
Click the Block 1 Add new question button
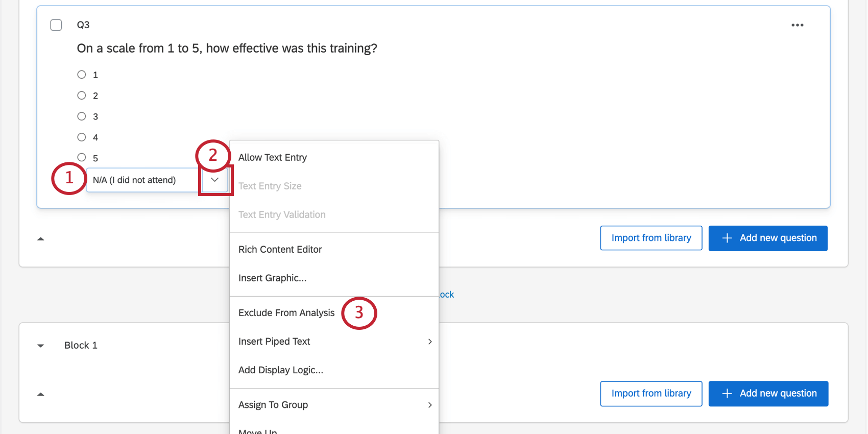(x=768, y=393)
